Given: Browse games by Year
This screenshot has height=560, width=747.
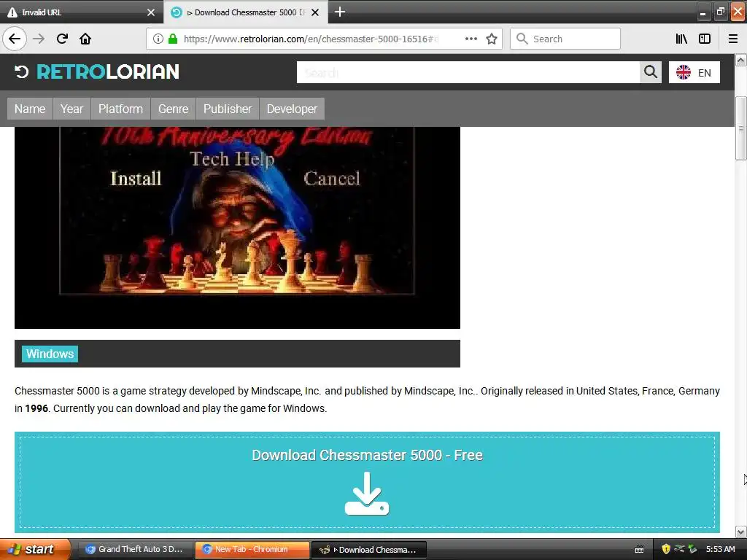Looking at the screenshot, I should [x=72, y=109].
